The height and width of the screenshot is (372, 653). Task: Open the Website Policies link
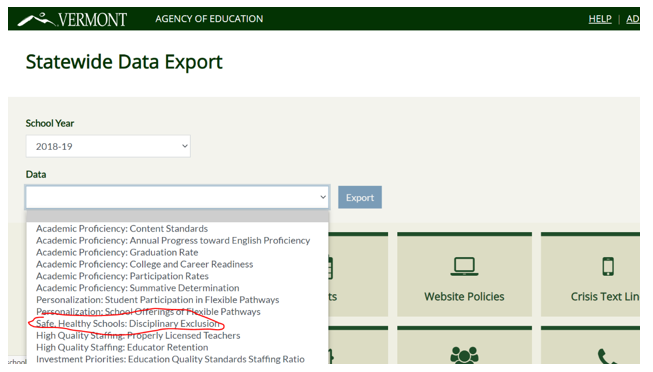pos(464,297)
